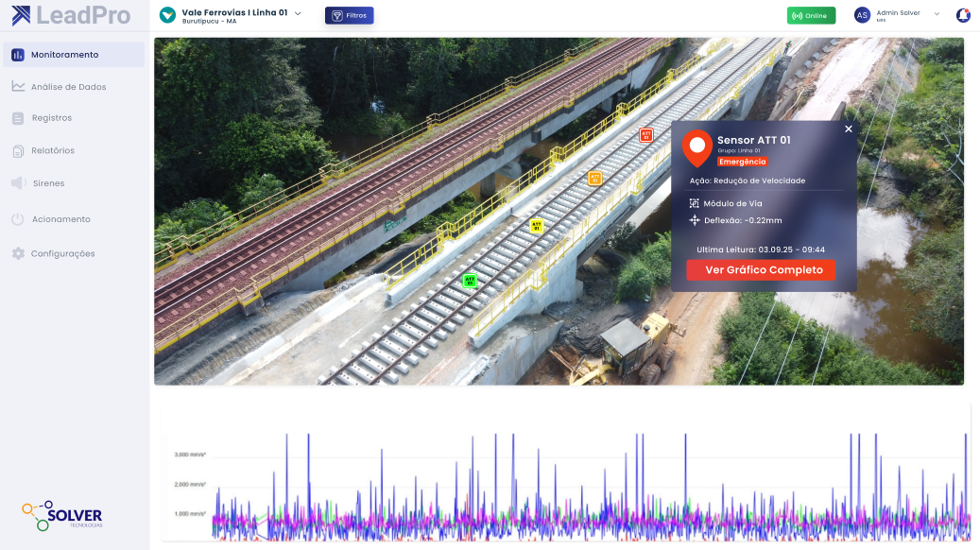This screenshot has width=980, height=550.
Task: Click the AS user avatar
Action: [x=862, y=15]
